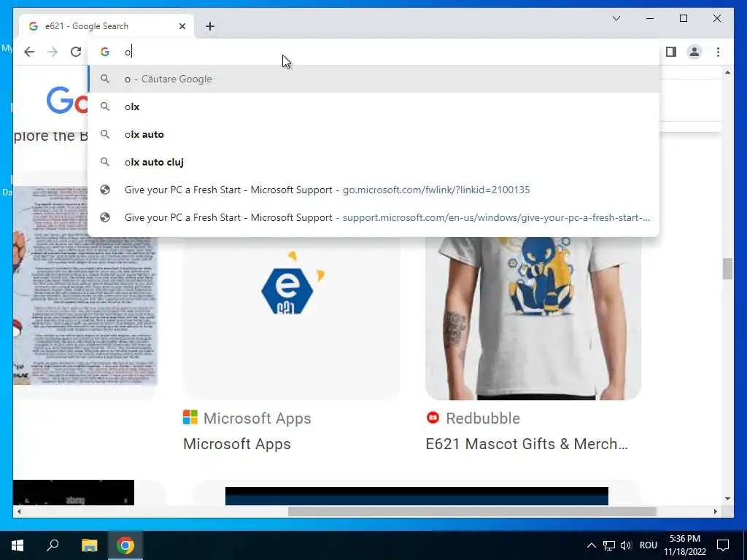
Task: Switch the ROU input language
Action: [x=649, y=545]
